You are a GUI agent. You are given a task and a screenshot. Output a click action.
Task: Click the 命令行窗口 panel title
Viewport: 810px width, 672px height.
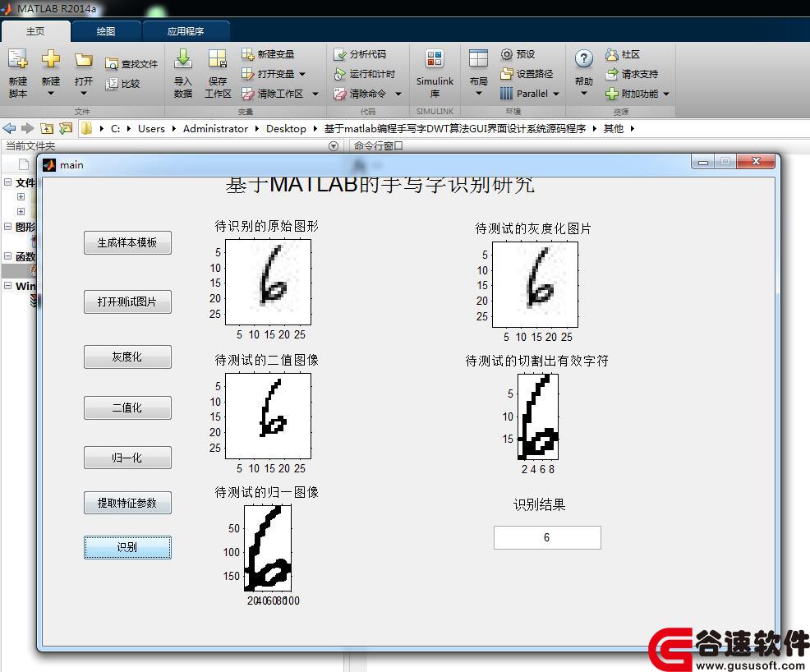(378, 146)
